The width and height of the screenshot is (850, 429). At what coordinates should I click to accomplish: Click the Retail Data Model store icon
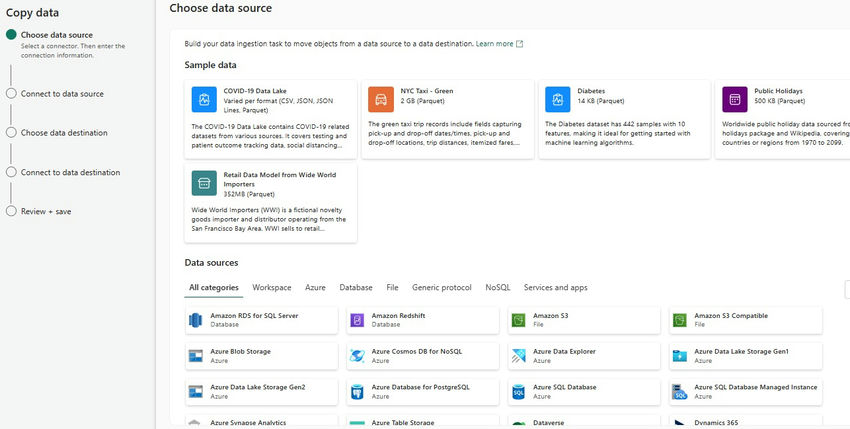[x=204, y=183]
